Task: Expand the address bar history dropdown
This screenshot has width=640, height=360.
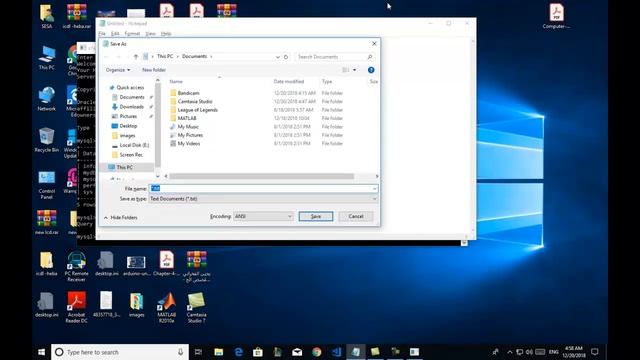Action: pyautogui.click(x=278, y=57)
